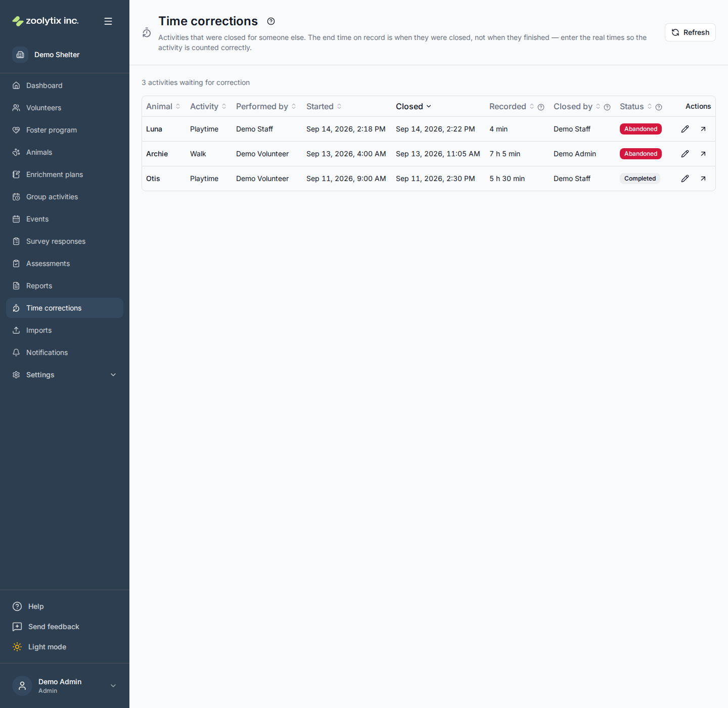
Task: Click Luna's Abandoned status badge
Action: (641, 129)
